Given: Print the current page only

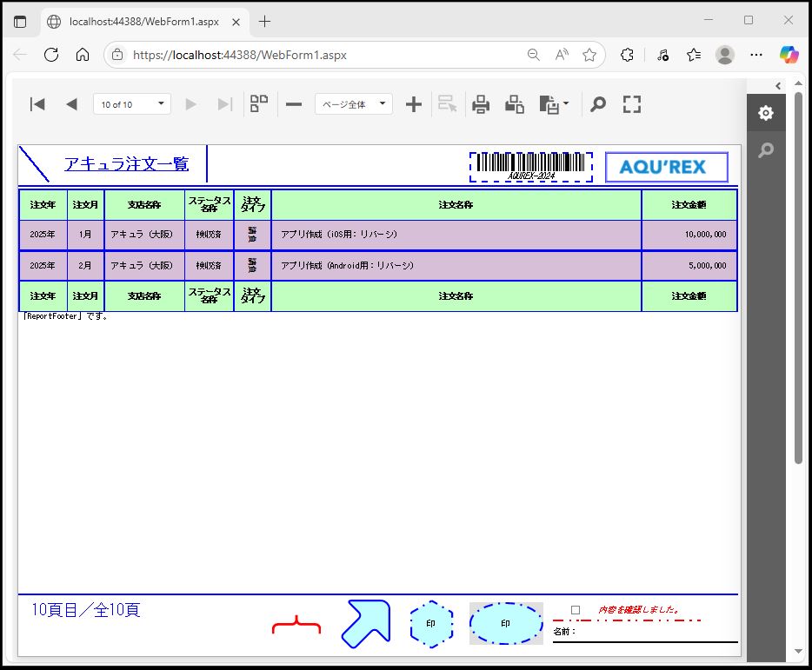Looking at the screenshot, I should (x=515, y=104).
